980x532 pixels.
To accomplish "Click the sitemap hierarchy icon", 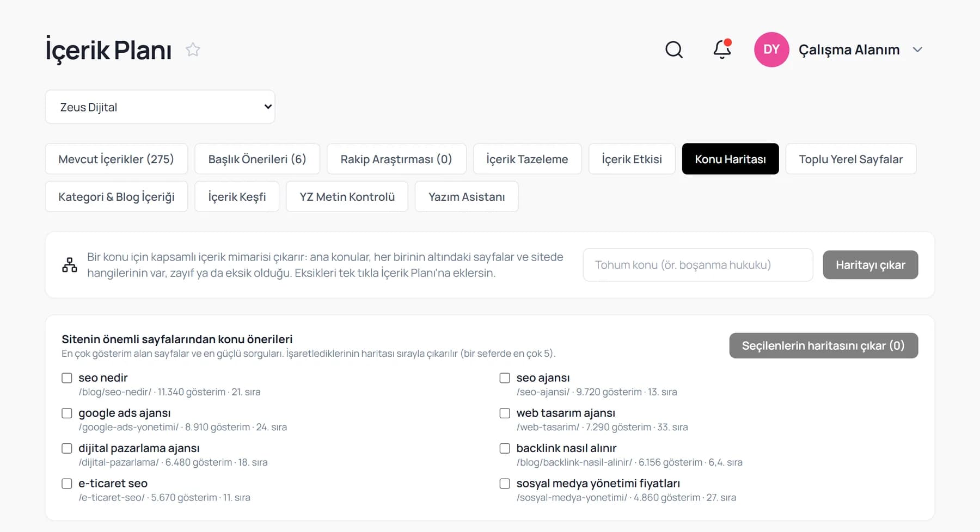I will click(x=70, y=265).
